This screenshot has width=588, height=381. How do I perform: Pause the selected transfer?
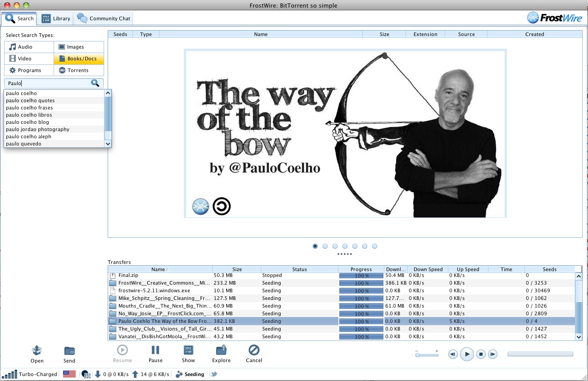coord(155,350)
